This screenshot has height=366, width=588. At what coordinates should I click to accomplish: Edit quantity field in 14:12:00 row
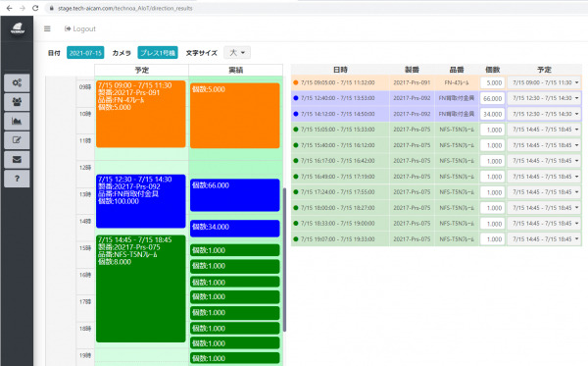coord(492,114)
